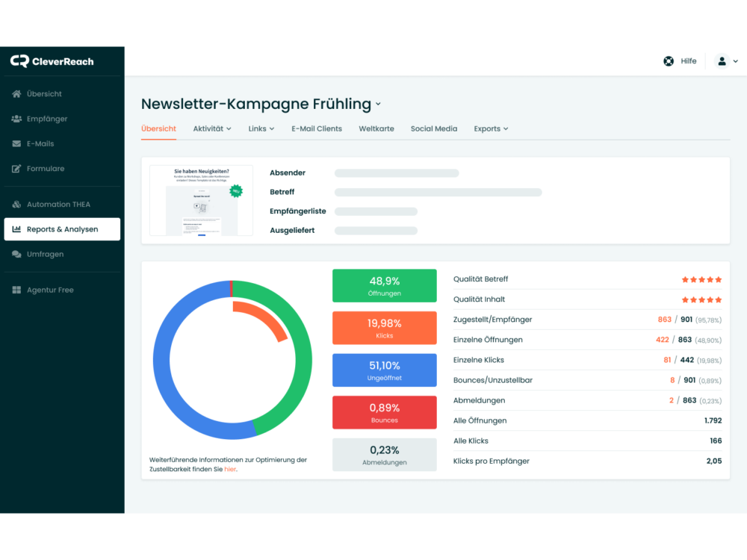Open Übersicht via the house icon
The image size is (747, 560).
point(17,94)
